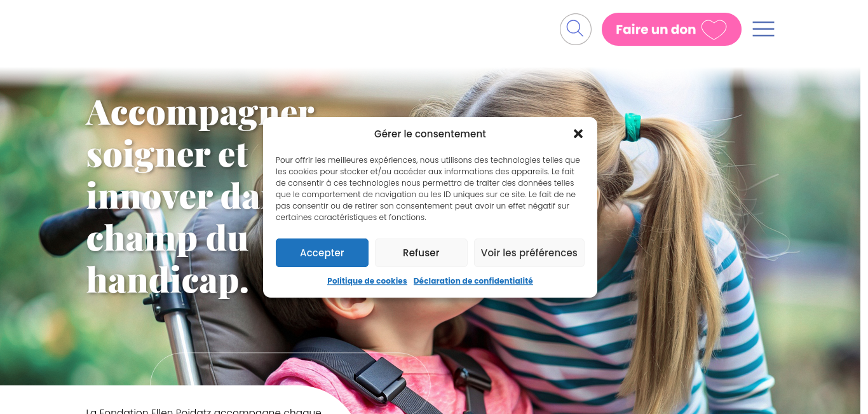
Task: Follow the Politique de cookies link
Action: [x=367, y=281]
